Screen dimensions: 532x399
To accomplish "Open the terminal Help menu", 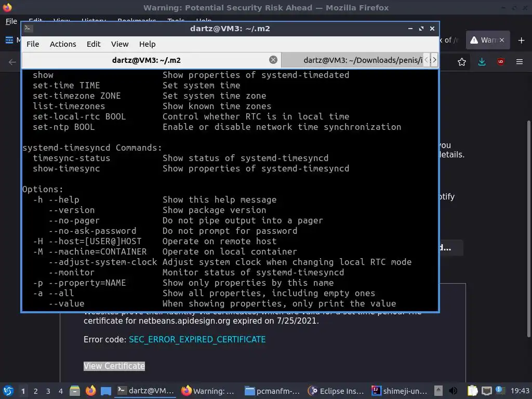I will coord(147,44).
